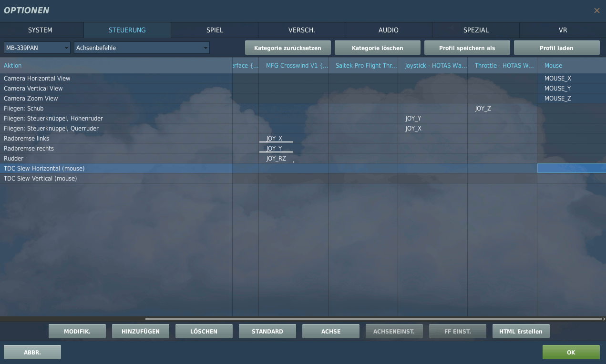Click the ACHSE button
606x364 pixels.
(331, 331)
